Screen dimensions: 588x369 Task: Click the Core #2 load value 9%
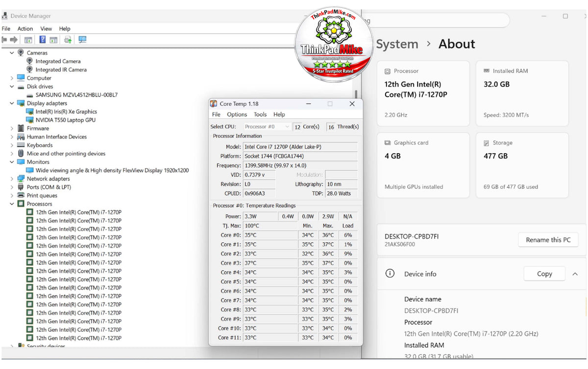[x=348, y=254]
